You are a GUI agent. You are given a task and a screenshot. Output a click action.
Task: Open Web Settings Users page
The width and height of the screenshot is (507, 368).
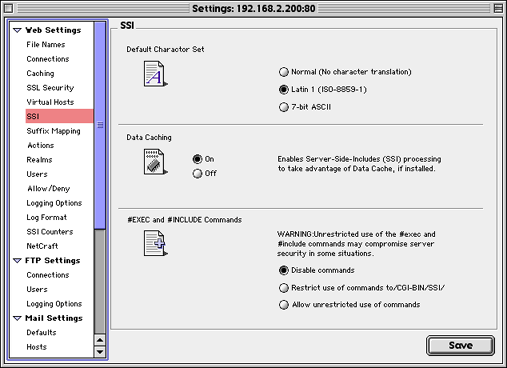click(37, 174)
